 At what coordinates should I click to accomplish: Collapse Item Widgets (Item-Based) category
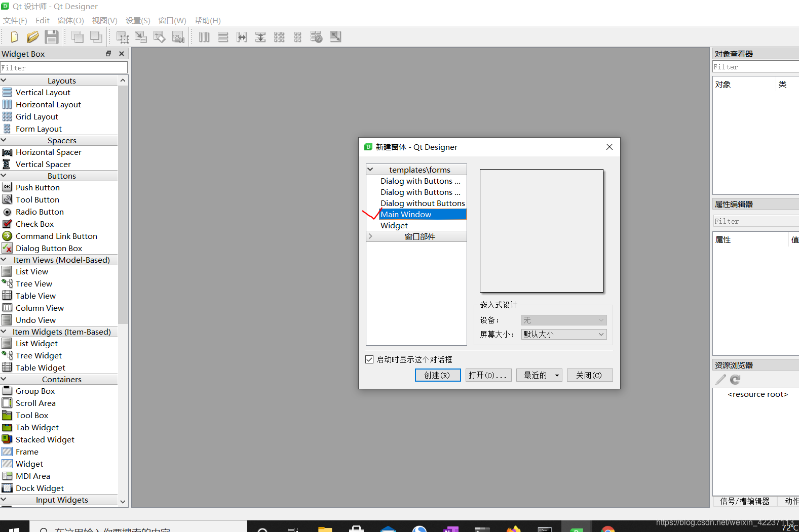(4, 332)
